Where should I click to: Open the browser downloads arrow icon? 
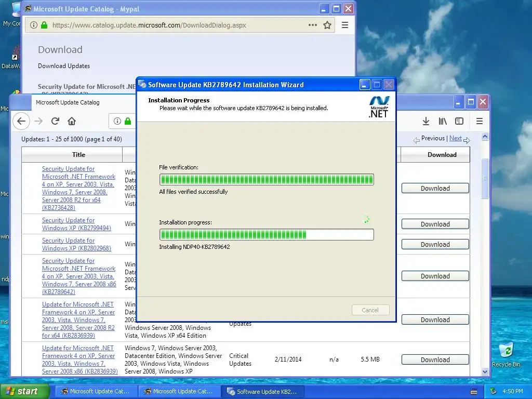tap(426, 121)
